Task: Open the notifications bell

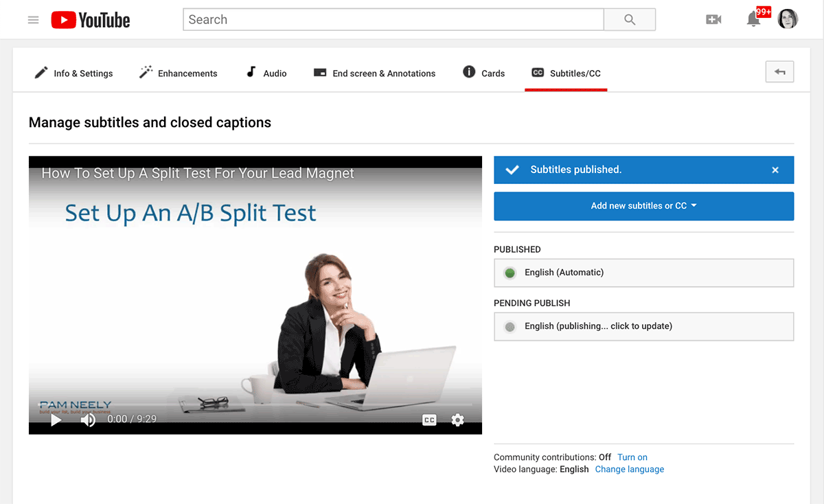Action: (x=753, y=20)
